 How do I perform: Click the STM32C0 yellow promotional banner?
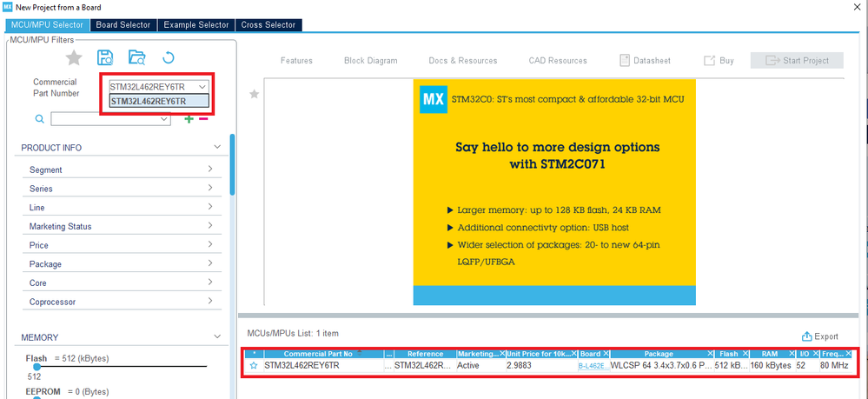pos(554,192)
